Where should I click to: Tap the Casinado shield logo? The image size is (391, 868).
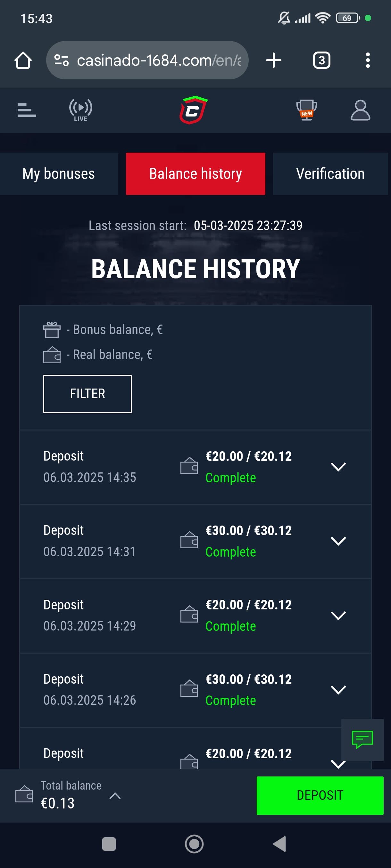point(193,110)
